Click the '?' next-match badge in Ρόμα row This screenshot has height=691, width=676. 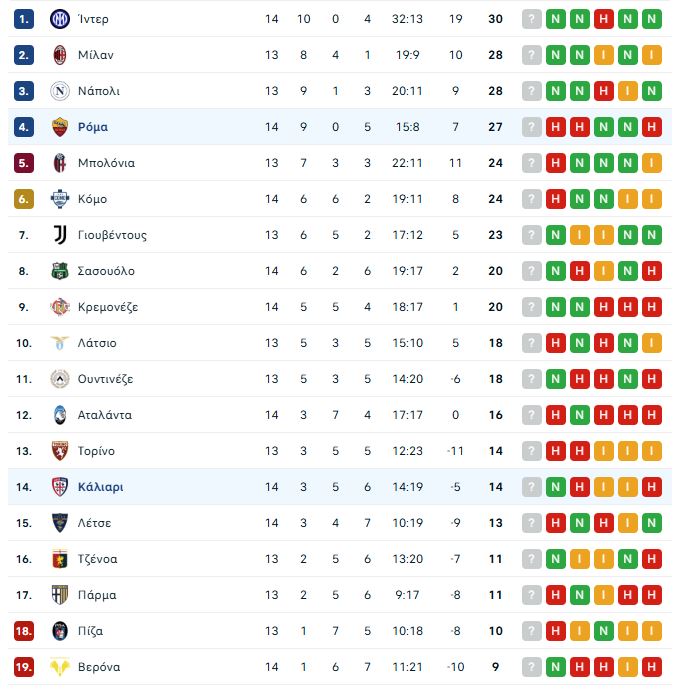point(531,127)
